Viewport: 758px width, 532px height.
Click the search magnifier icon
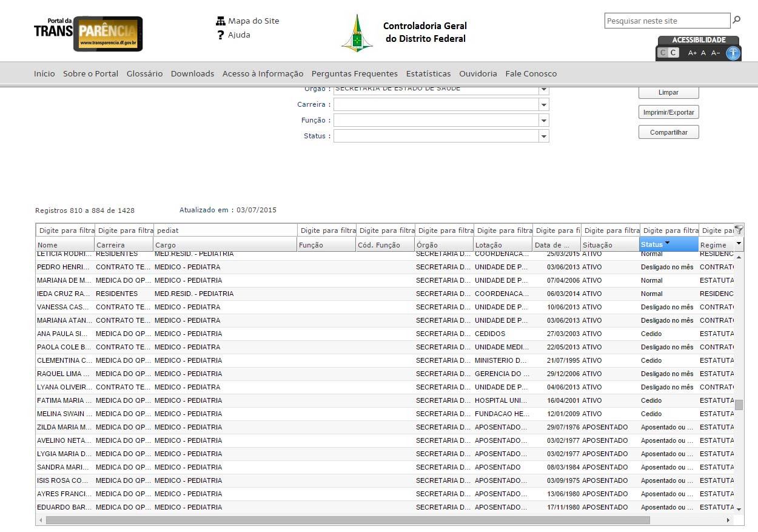click(737, 20)
